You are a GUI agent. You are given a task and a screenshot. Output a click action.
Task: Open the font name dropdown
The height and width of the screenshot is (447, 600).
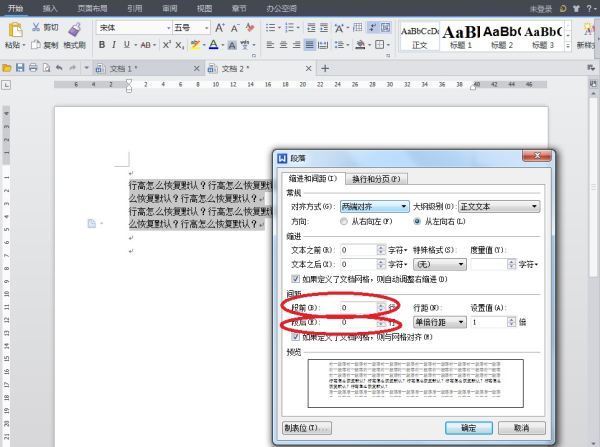(169, 28)
